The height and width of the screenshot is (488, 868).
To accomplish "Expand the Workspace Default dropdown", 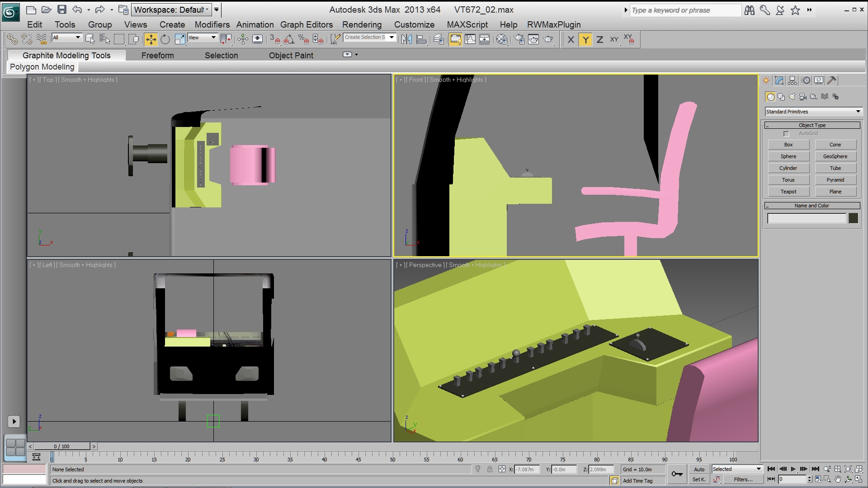I will click(x=172, y=9).
